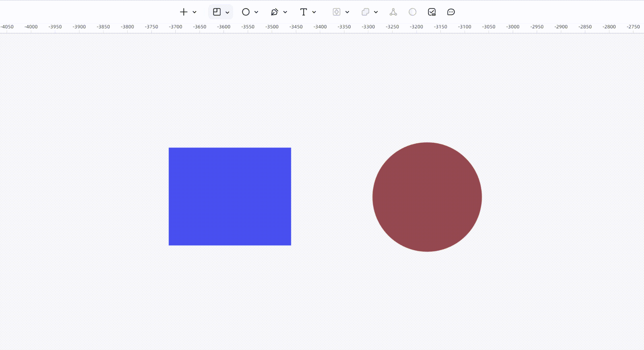Screen dimensions: 644x350
Task: Select the brown circle on canvas
Action: click(x=427, y=197)
